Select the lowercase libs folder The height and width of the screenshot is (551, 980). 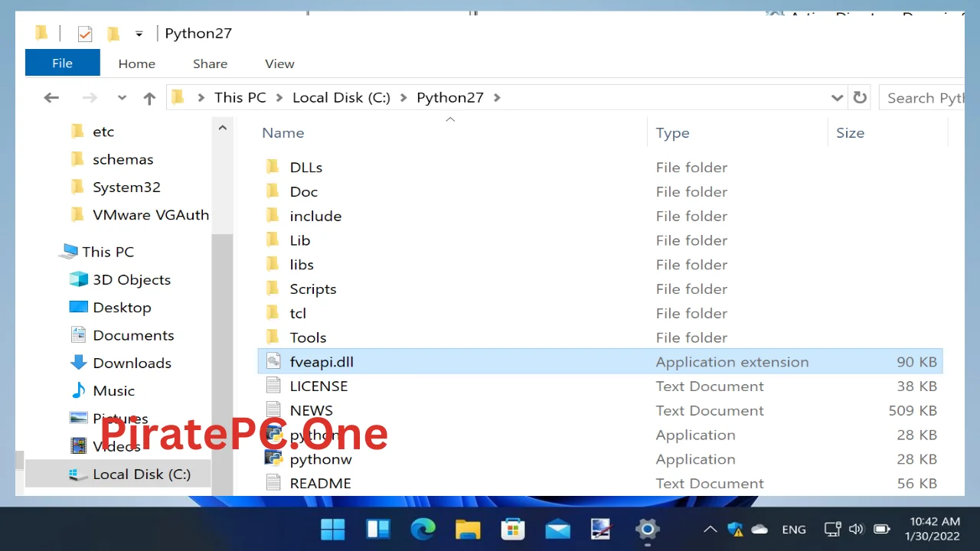(x=302, y=265)
